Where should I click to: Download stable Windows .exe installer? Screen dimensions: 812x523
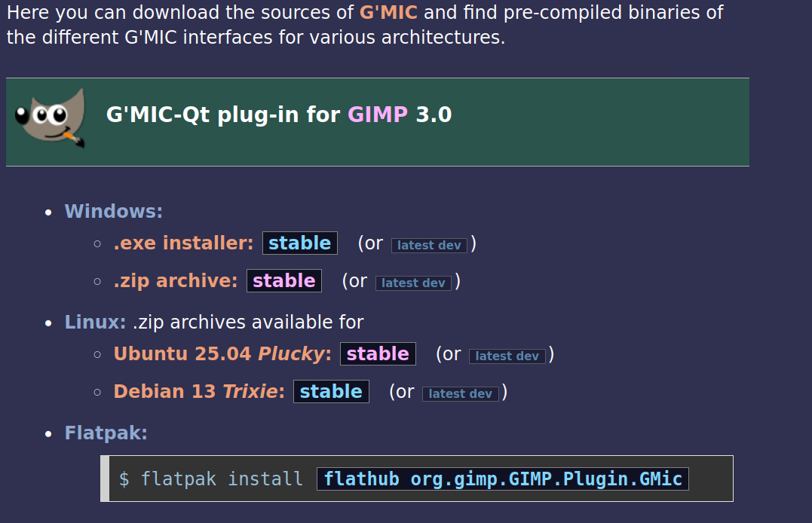point(300,243)
